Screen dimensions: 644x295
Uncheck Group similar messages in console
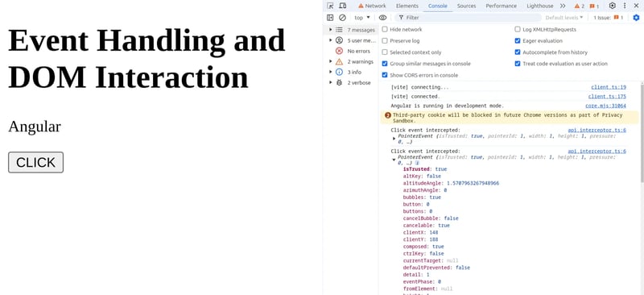[x=385, y=64]
